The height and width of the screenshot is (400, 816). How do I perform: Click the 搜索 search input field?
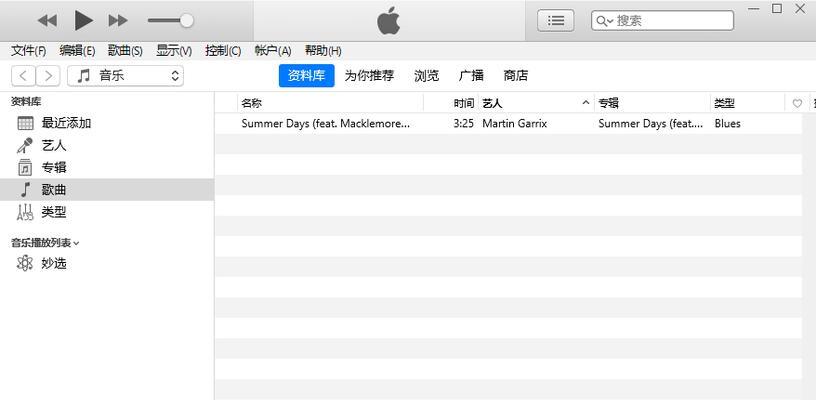[662, 20]
